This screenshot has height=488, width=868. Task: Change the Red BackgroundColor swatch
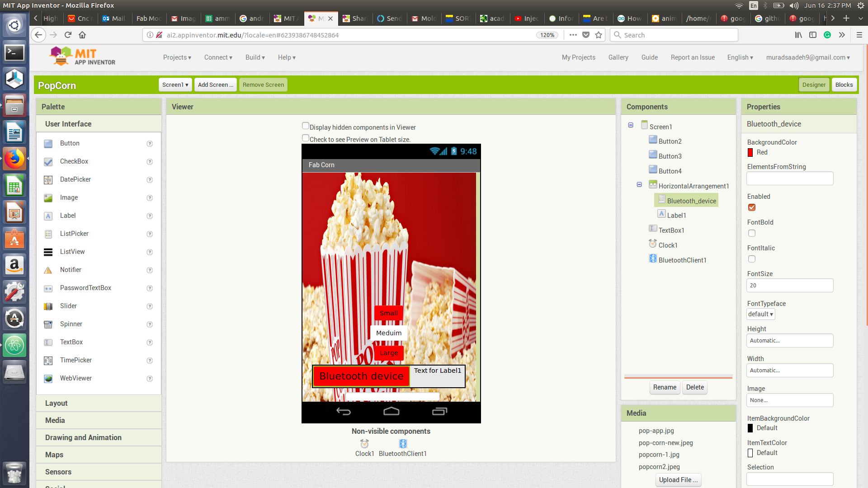pos(750,153)
